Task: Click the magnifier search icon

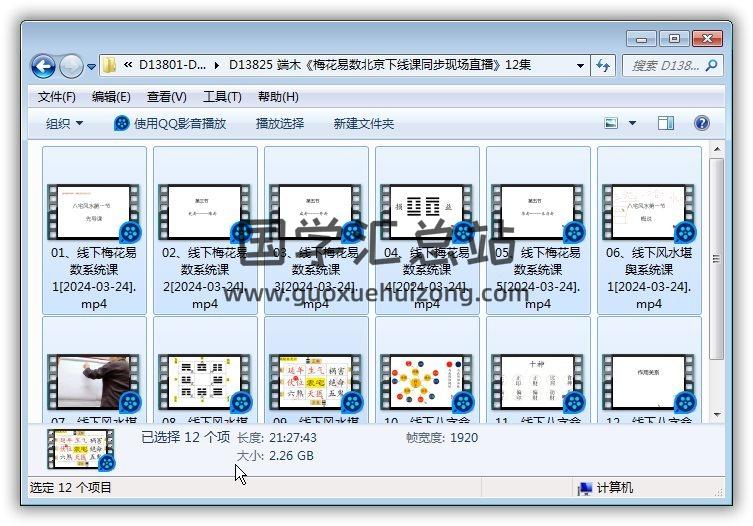Action: pyautogui.click(x=712, y=65)
